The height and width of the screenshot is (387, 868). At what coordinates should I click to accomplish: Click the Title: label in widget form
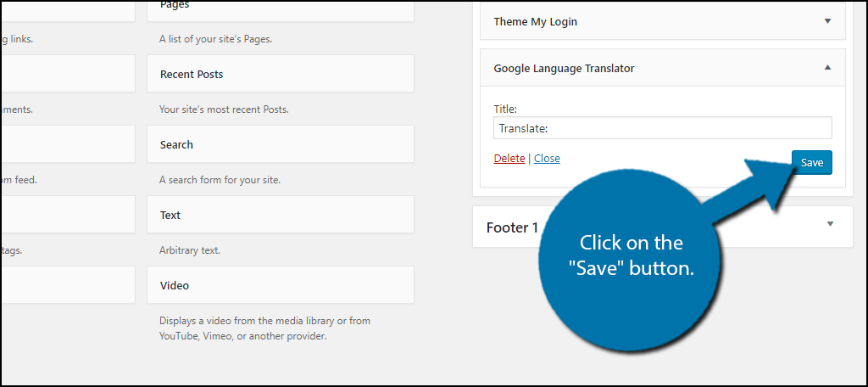pyautogui.click(x=505, y=109)
